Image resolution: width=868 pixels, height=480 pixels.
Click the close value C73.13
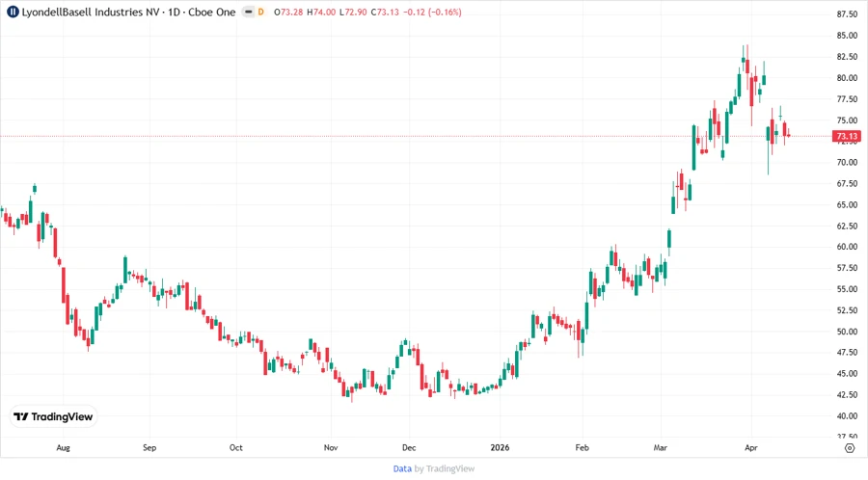tap(385, 12)
